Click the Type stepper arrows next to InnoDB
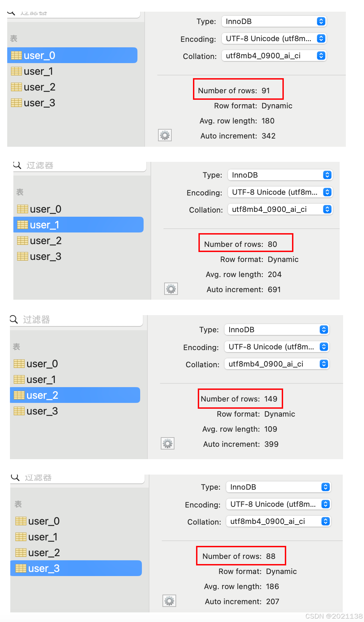 [321, 21]
